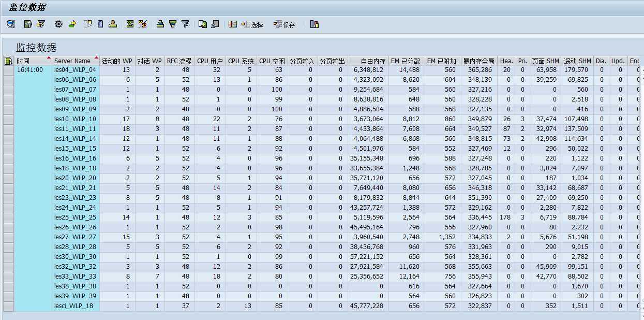Click the 活动的 WP column header
Screen dimensions: 644x320
point(117,61)
